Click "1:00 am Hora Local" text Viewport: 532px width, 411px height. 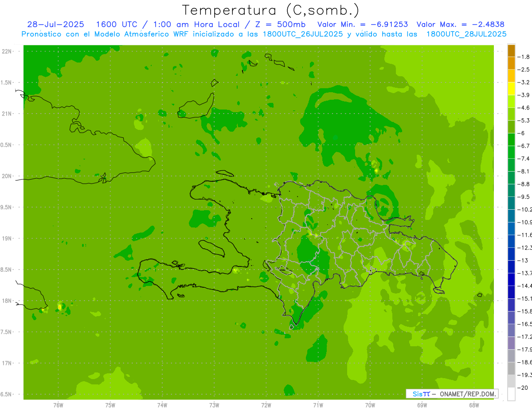pos(196,24)
